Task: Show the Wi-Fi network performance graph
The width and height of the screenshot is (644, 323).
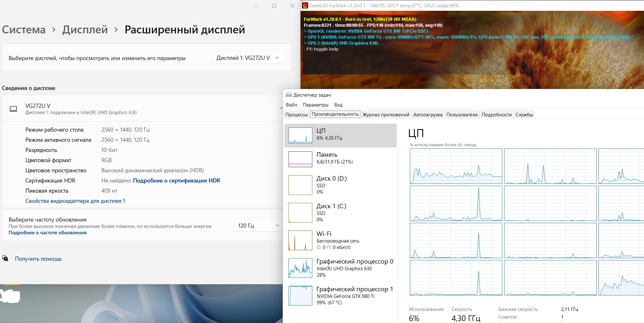Action: (341, 240)
